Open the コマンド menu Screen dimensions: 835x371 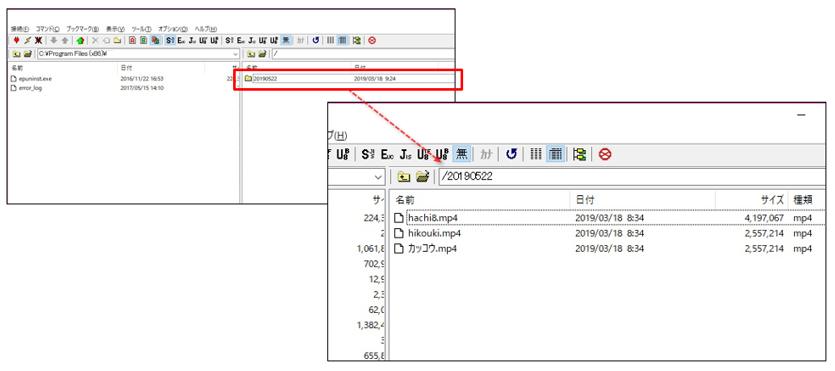point(47,29)
